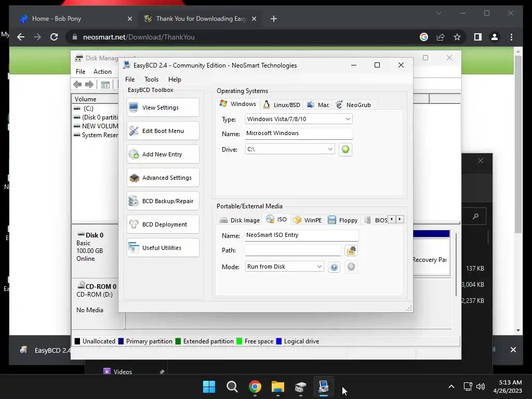
Task: Click Google icon in address bar
Action: pyautogui.click(x=424, y=37)
